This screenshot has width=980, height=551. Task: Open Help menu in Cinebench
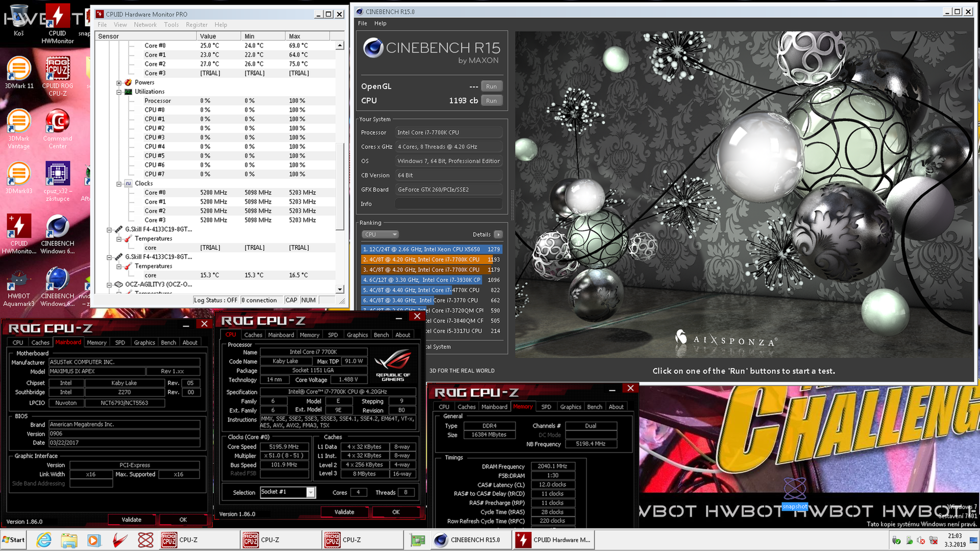click(x=380, y=23)
